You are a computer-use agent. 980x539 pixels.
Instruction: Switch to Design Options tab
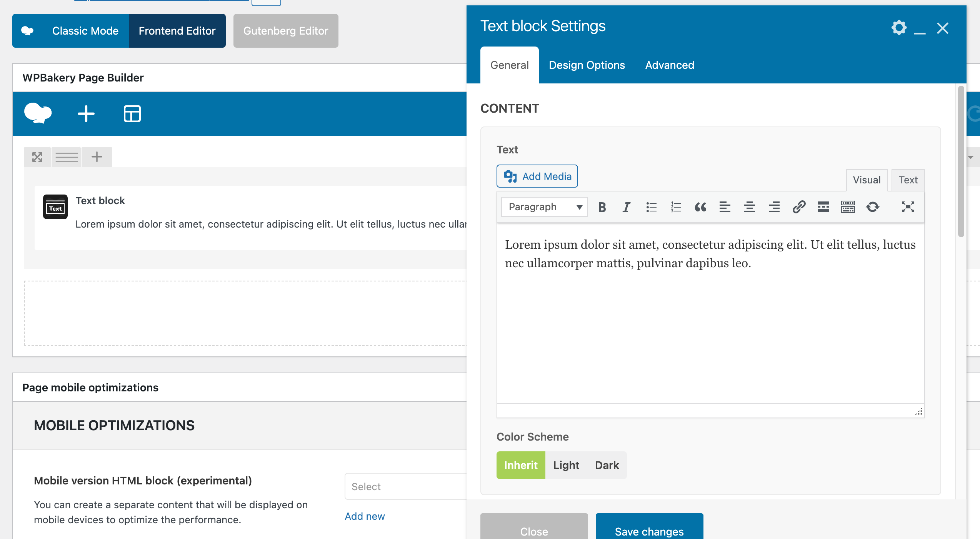tap(587, 65)
